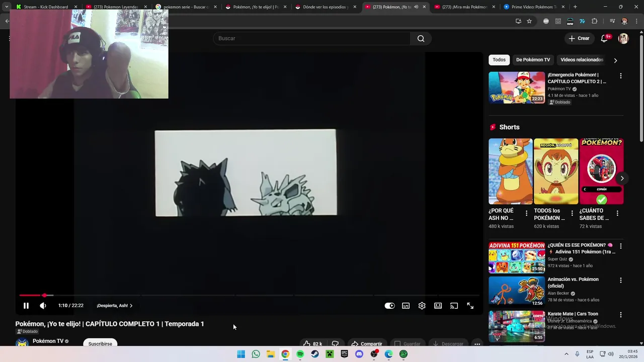Open options for '¿POR QUÉ ASH NO' short
Screen dimensions: 644x362
tap(526, 214)
